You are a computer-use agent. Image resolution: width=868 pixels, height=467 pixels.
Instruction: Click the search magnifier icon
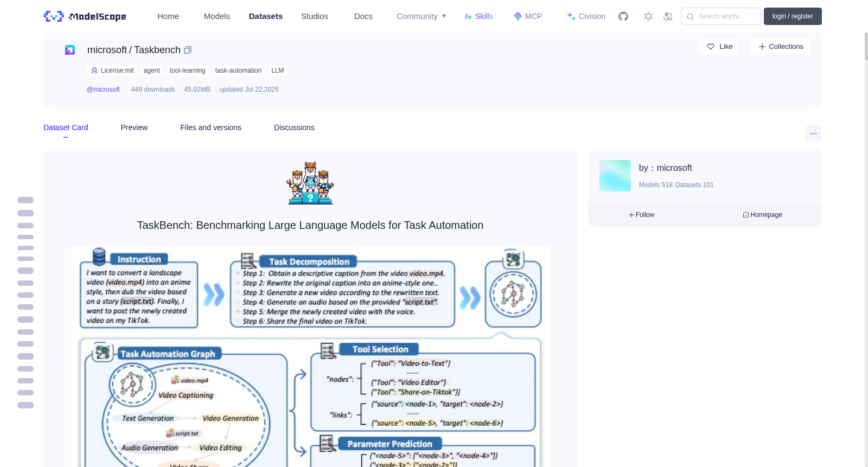(690, 16)
